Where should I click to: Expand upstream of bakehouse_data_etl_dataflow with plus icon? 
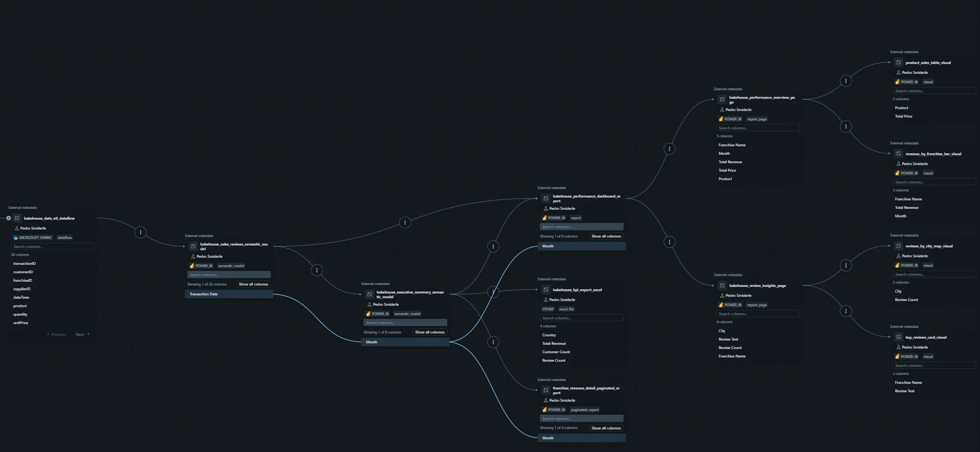(x=8, y=218)
